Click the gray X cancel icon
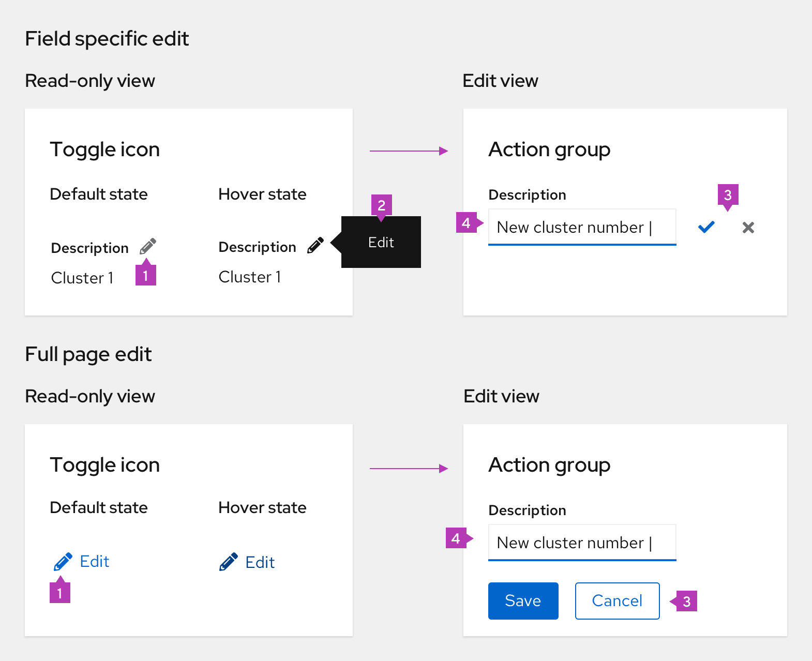The image size is (812, 661). pyautogui.click(x=748, y=227)
